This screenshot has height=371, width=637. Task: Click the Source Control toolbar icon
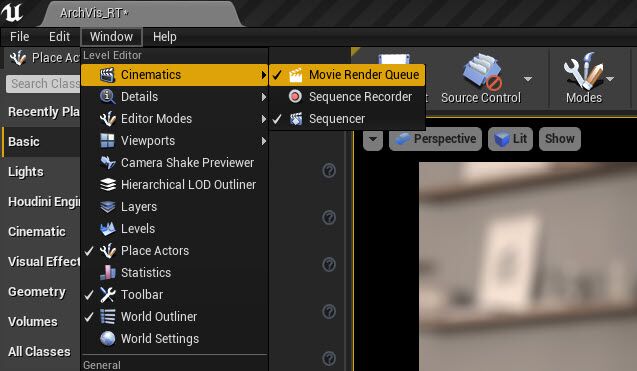point(482,72)
